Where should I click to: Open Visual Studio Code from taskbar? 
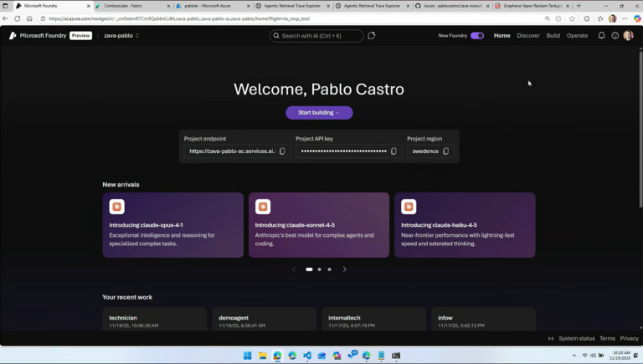tap(307, 356)
